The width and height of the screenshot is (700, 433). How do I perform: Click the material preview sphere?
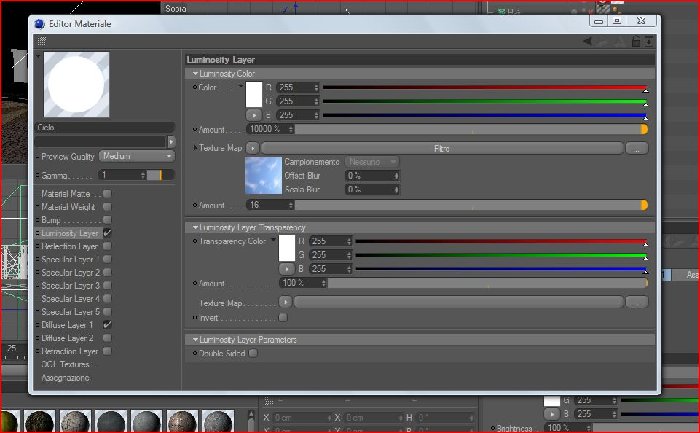click(x=76, y=84)
